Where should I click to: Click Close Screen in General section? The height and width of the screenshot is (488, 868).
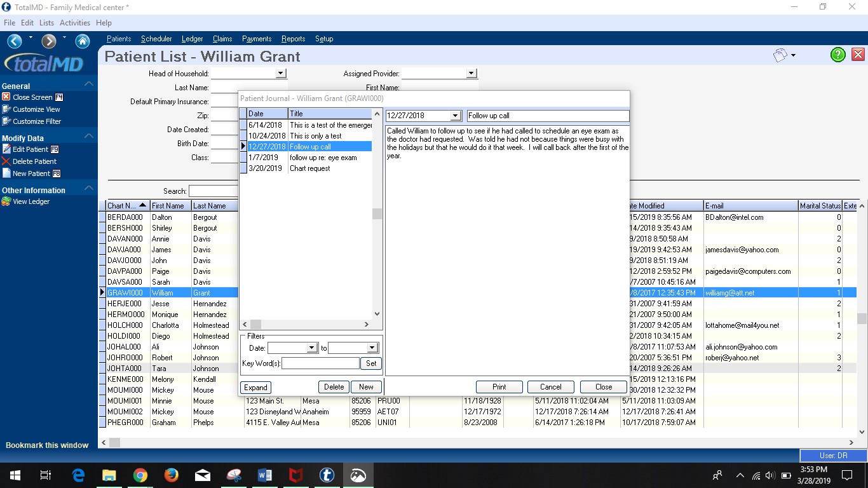[32, 97]
